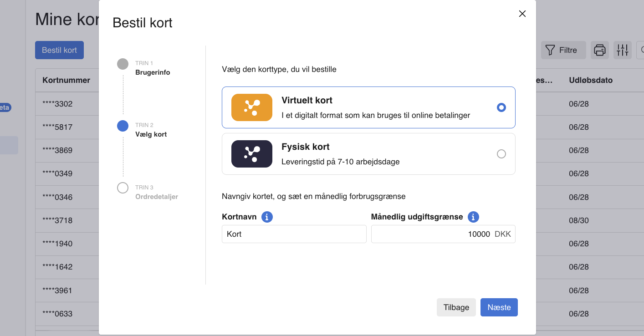Open the Filtre filter button
Screen dimensions: 644x336
(563, 50)
